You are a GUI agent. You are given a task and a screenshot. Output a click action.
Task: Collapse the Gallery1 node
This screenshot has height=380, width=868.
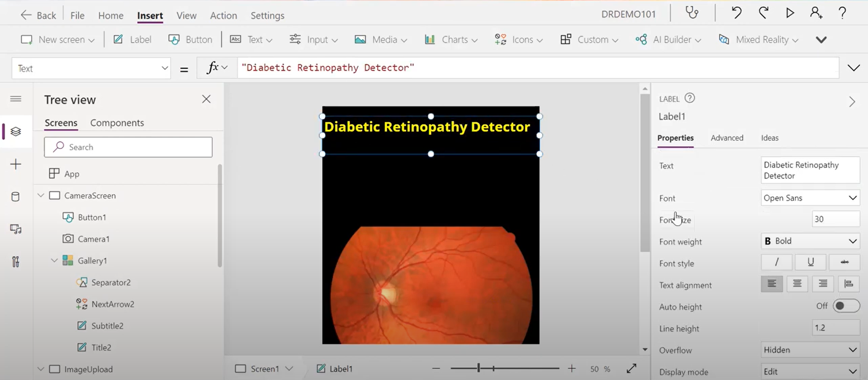[54, 261]
